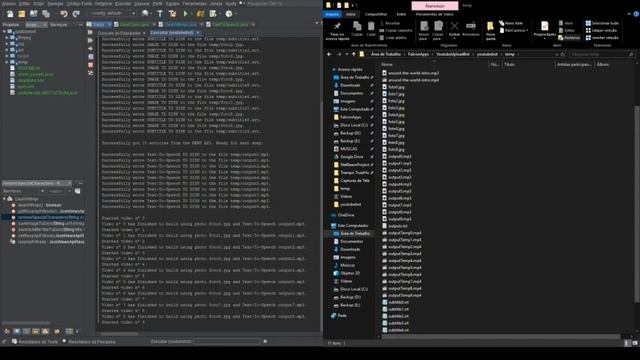Click the Copiar icon in Explorer ribbon
Image resolution: width=640 pixels, height=360 pixels.
pyautogui.click(x=357, y=27)
